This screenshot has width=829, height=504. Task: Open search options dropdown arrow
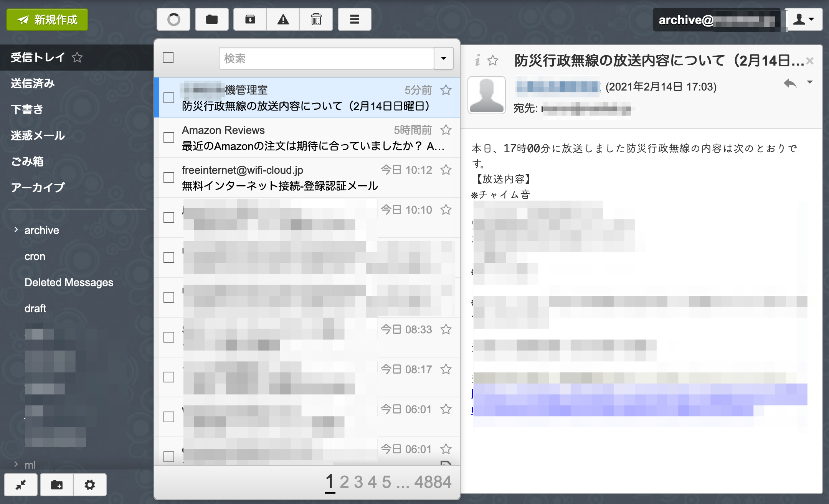click(x=443, y=58)
